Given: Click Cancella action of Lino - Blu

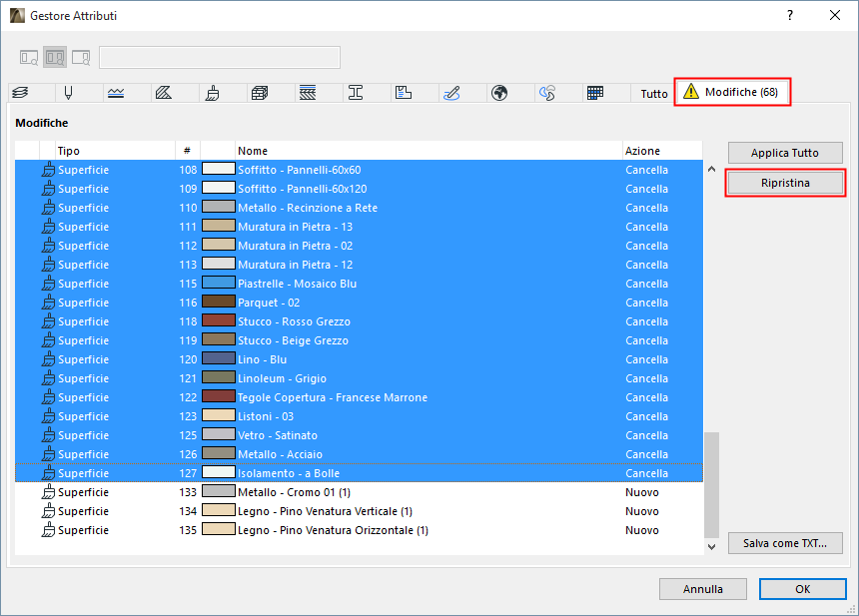Looking at the screenshot, I should click(x=646, y=359).
